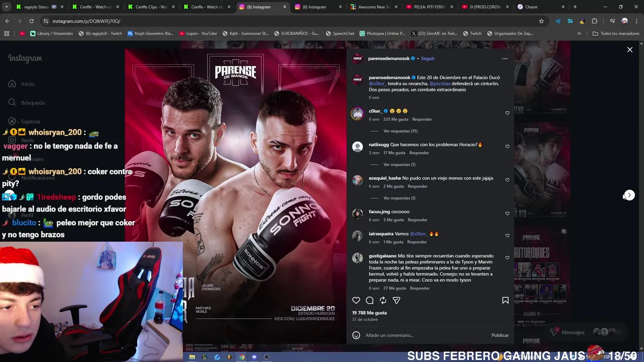Open the browser extensions puzzle icon
Viewport: 644px width, 362px height.
click(x=594, y=21)
